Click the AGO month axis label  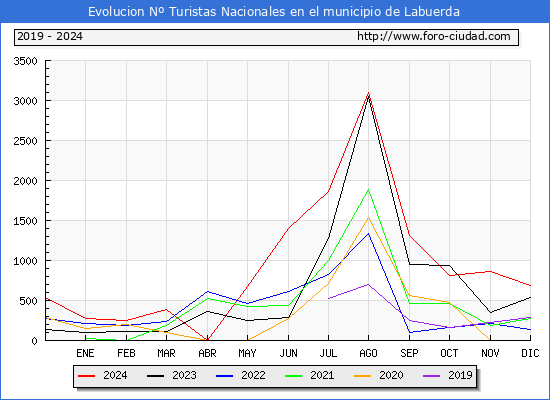[368, 353]
